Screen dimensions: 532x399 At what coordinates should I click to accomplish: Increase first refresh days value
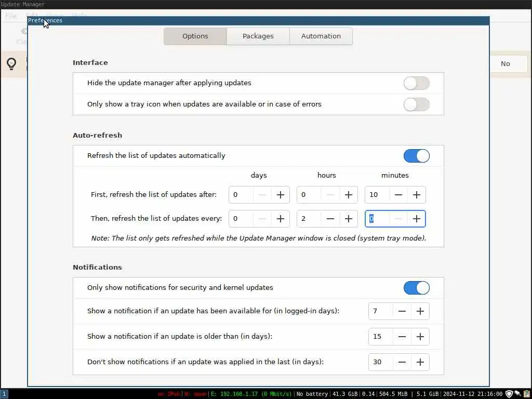[280, 195]
